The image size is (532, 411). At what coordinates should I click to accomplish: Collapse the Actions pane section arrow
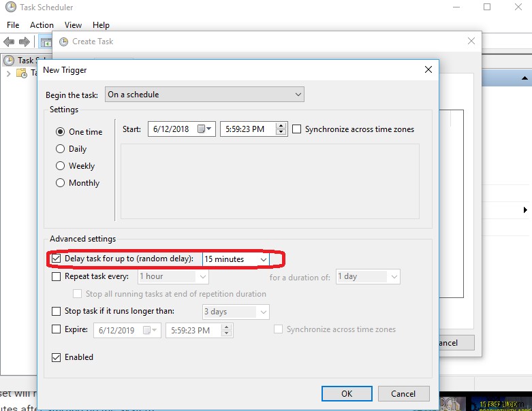(525, 78)
